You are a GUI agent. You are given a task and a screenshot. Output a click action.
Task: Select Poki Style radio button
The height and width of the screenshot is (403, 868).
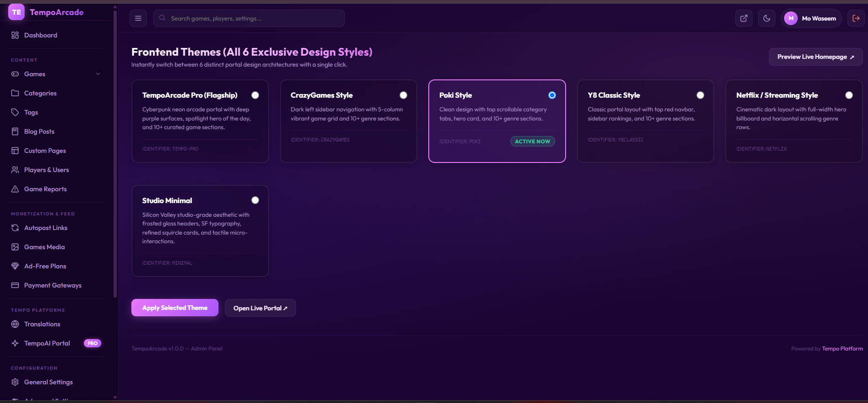tap(552, 95)
